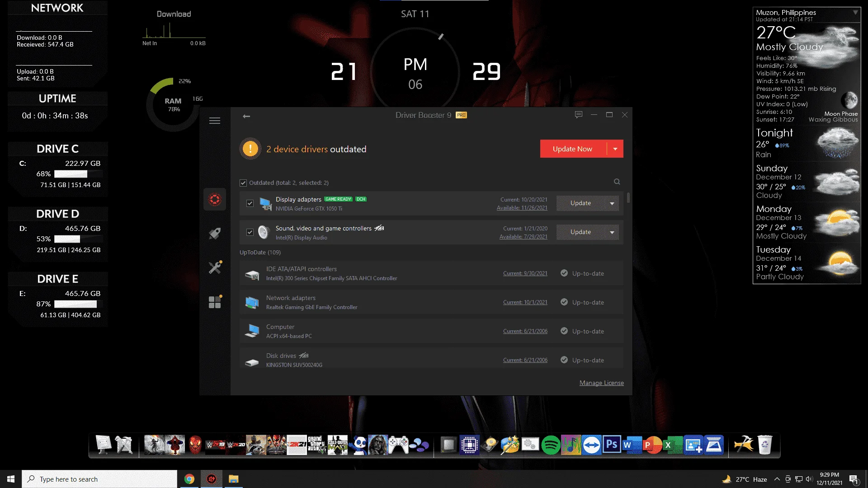The width and height of the screenshot is (868, 488).
Task: Click the Tonight forecast in weather widget
Action: pos(807,143)
